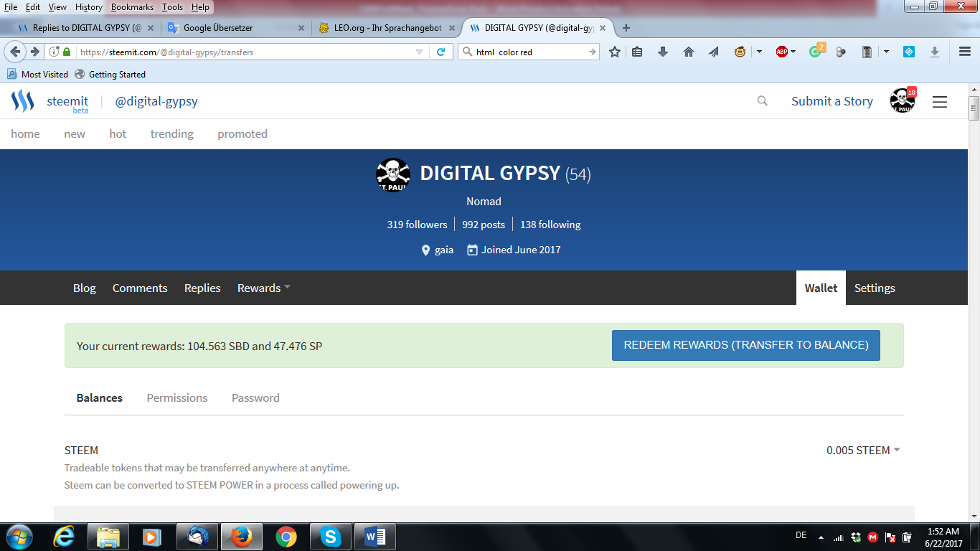The height and width of the screenshot is (551, 980).
Task: Open the Bookmarks menu
Action: [132, 7]
